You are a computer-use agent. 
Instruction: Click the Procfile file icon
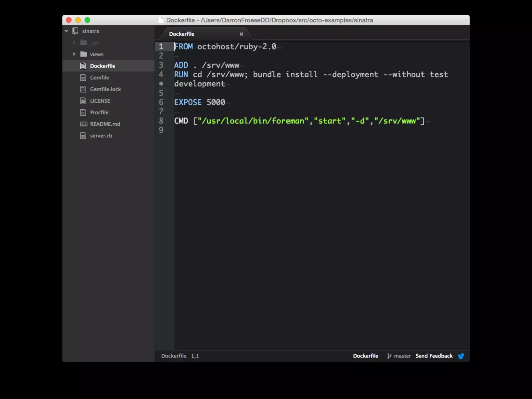[x=83, y=112]
